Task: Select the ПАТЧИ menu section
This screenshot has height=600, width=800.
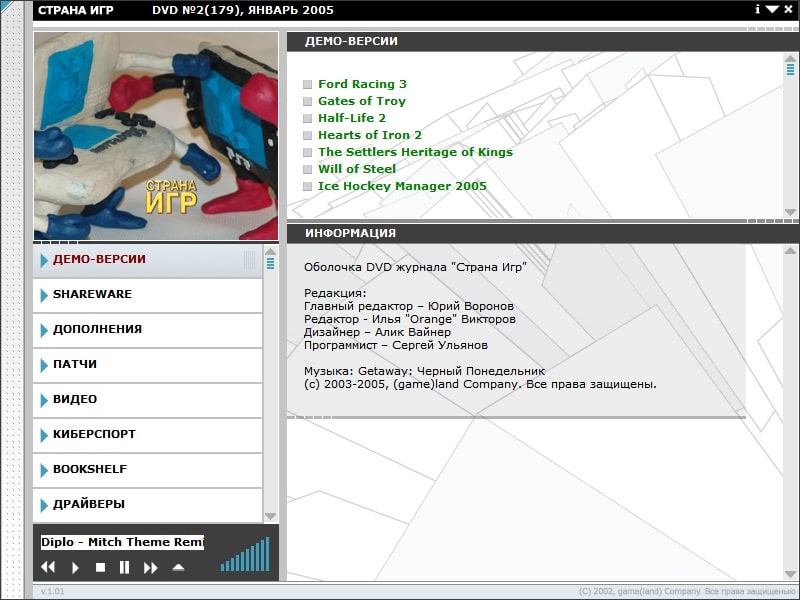Action: [x=147, y=365]
